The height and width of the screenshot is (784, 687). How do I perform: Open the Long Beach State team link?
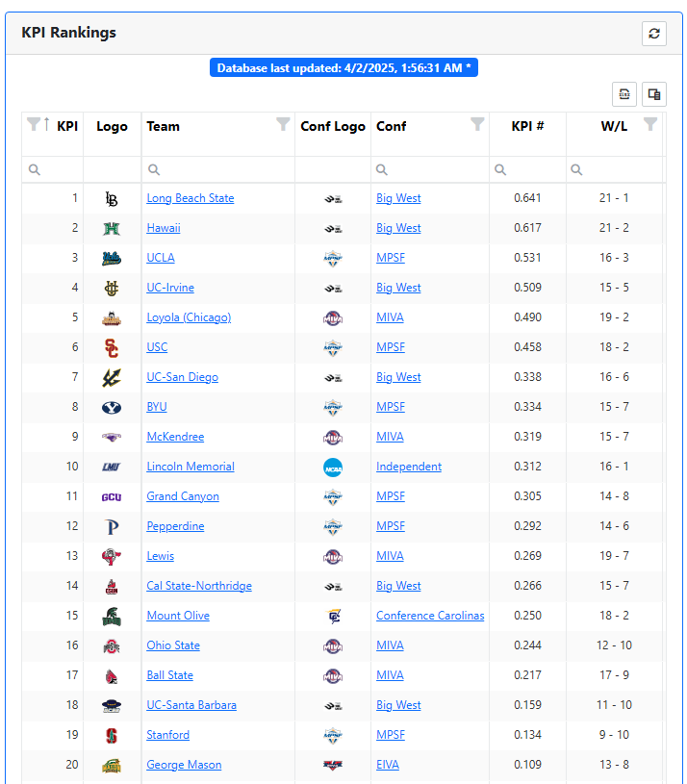click(x=190, y=198)
